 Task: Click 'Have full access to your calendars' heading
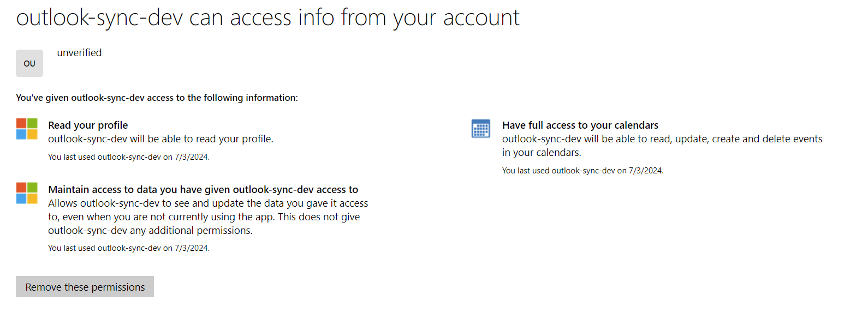coord(580,125)
